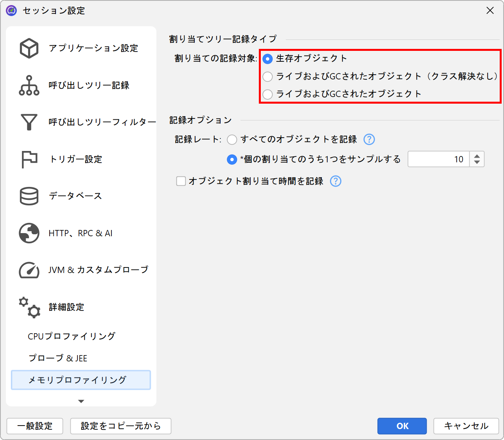
Task: Click the 設定をコピー元から button
Action: (120, 426)
